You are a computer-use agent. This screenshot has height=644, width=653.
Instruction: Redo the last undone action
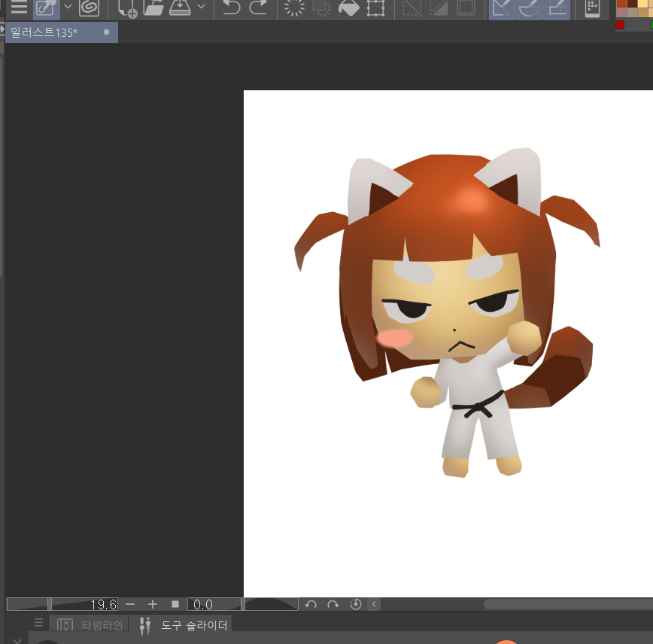click(x=258, y=8)
